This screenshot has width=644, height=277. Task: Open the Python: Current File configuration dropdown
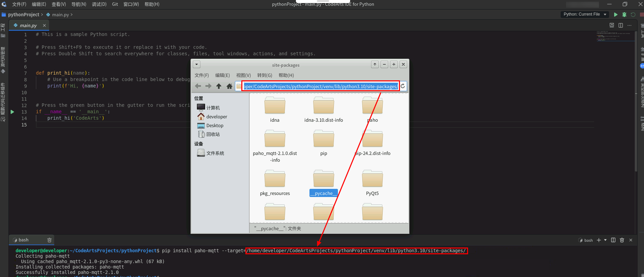click(x=584, y=14)
